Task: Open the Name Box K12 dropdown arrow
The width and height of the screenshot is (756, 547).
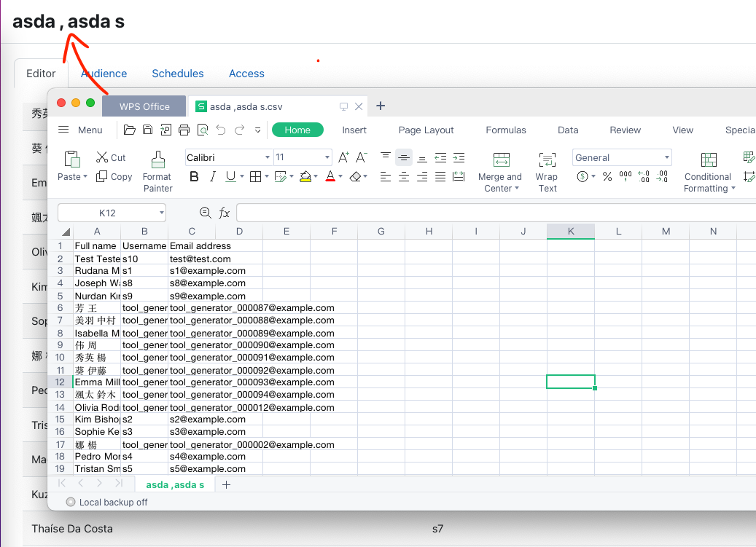Action: [162, 213]
